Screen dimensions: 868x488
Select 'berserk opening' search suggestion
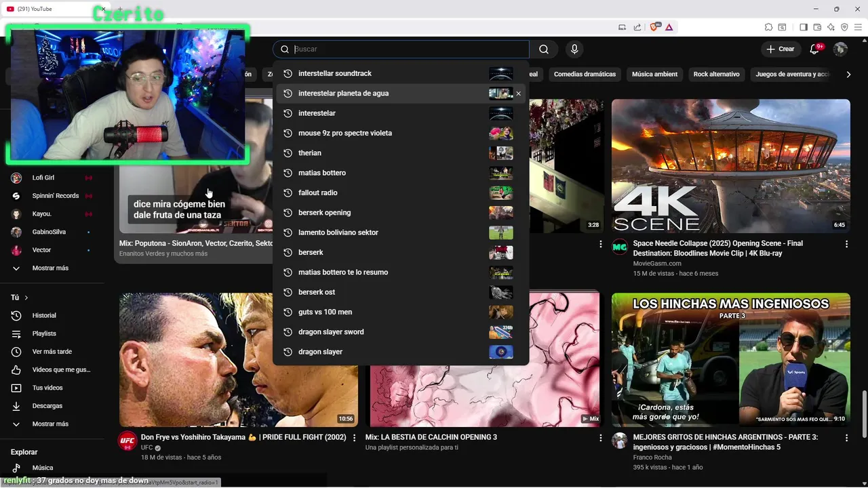tap(401, 213)
